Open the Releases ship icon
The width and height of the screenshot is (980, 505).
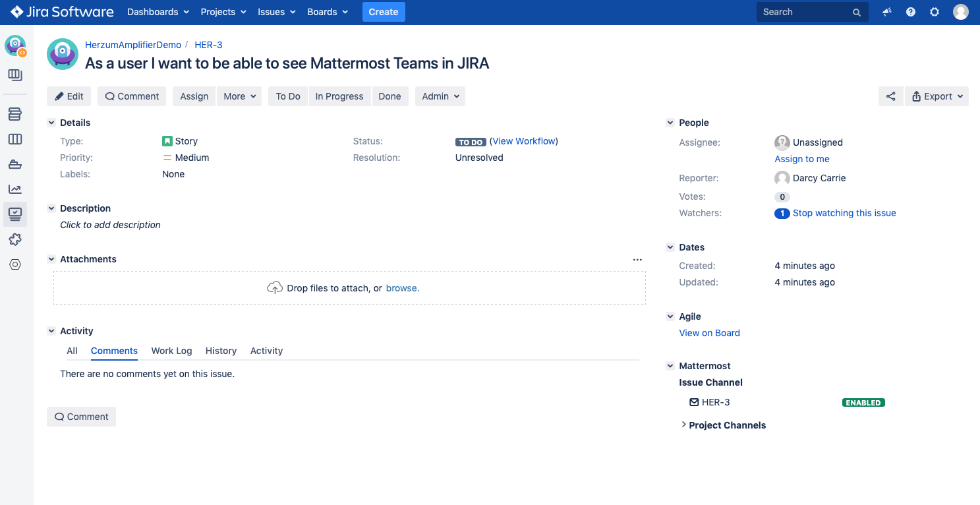click(15, 164)
